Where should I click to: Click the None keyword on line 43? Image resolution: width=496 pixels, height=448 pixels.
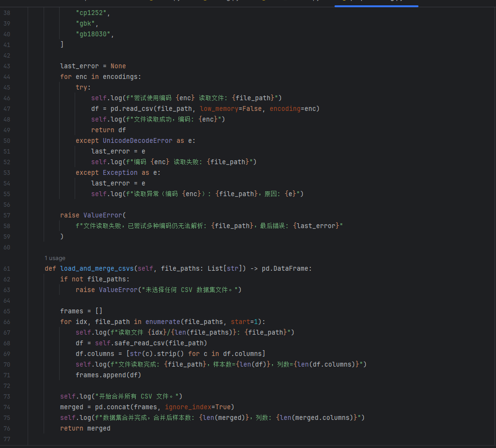pos(118,66)
